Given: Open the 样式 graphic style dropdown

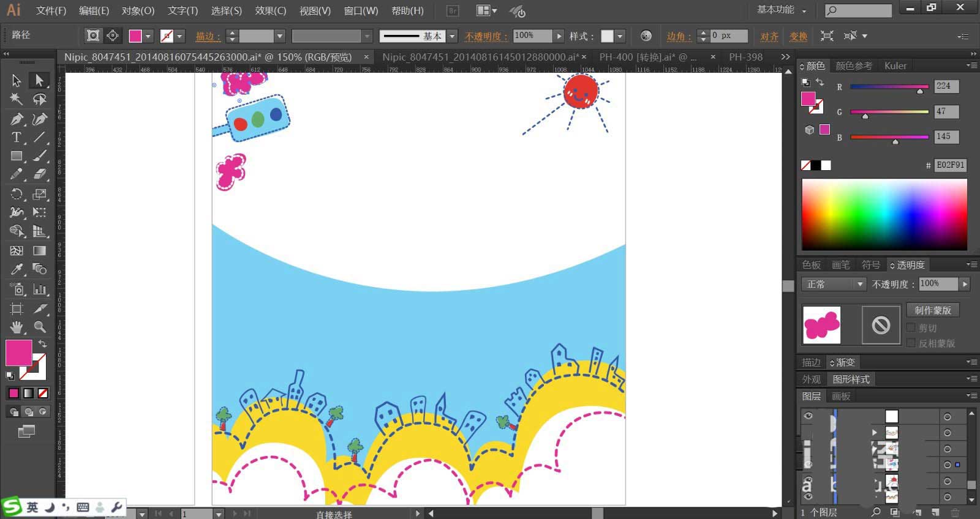Looking at the screenshot, I should (620, 36).
